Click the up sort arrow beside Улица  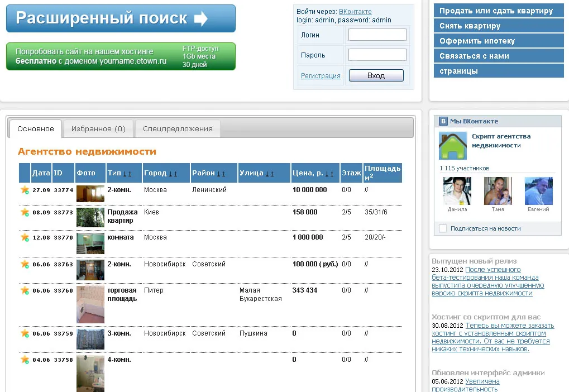coord(272,174)
